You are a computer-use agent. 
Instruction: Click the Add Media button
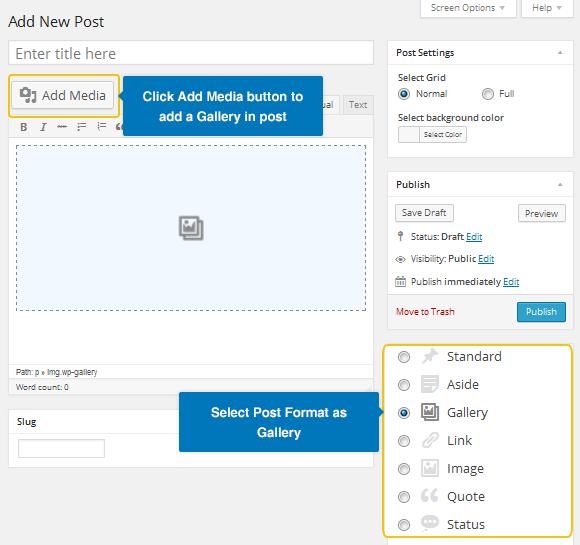pos(63,95)
